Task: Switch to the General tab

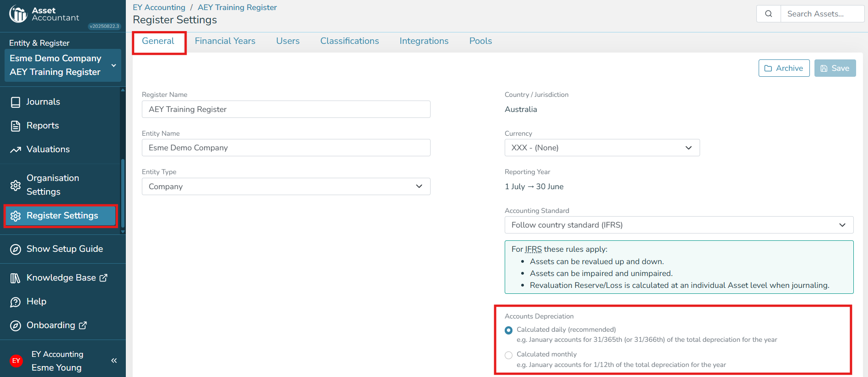Action: tap(158, 41)
